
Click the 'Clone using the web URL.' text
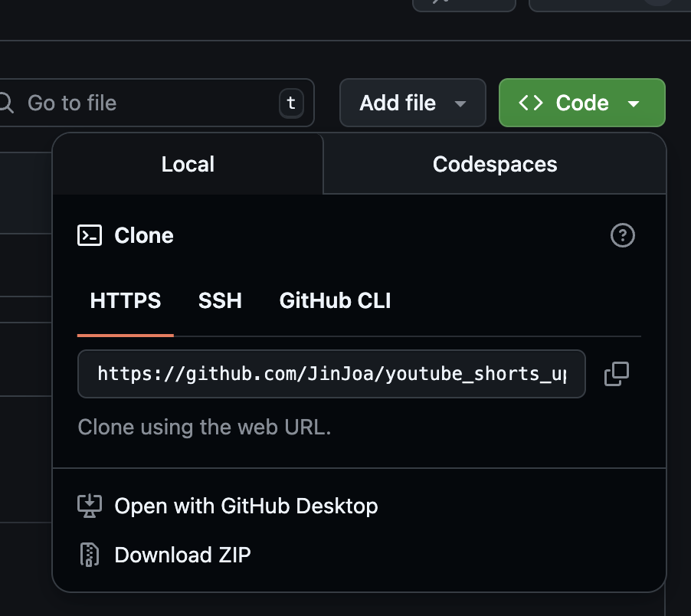(204, 427)
